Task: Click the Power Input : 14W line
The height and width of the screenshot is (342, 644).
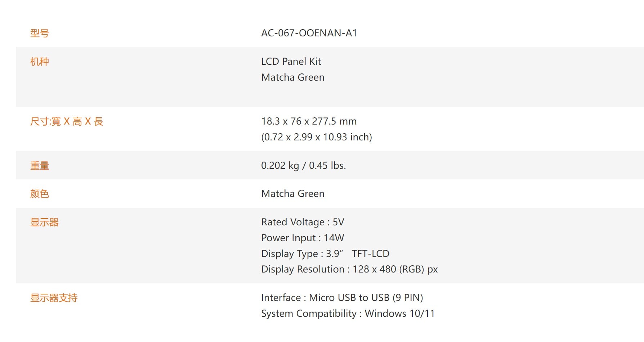Action: click(x=303, y=238)
